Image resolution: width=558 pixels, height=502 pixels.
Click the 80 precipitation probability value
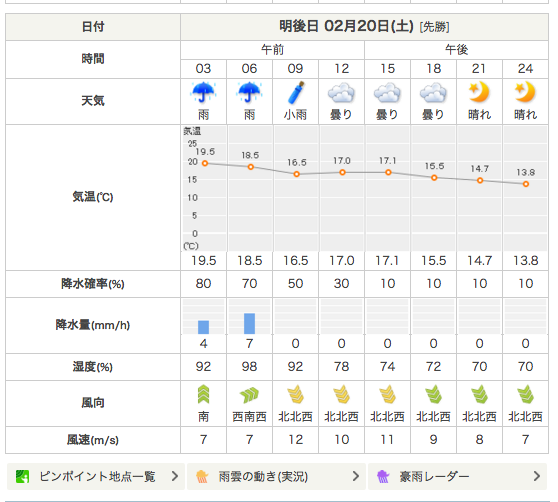click(203, 284)
